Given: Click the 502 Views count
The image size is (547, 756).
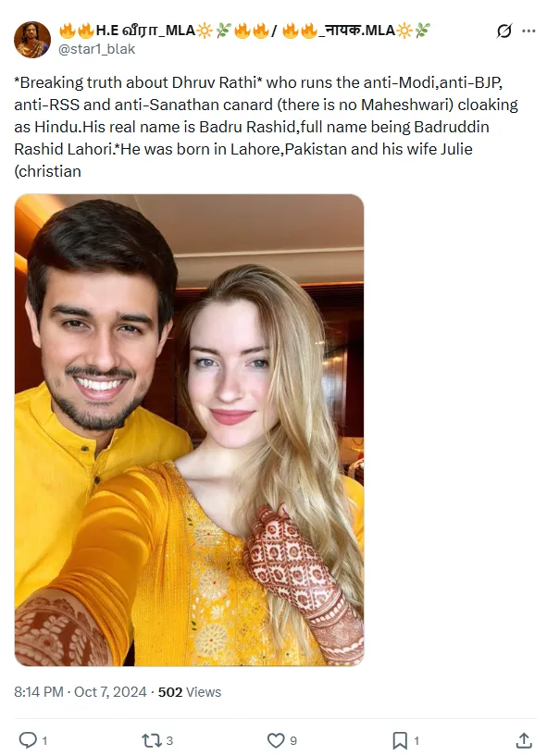Looking at the screenshot, I should click(190, 692).
